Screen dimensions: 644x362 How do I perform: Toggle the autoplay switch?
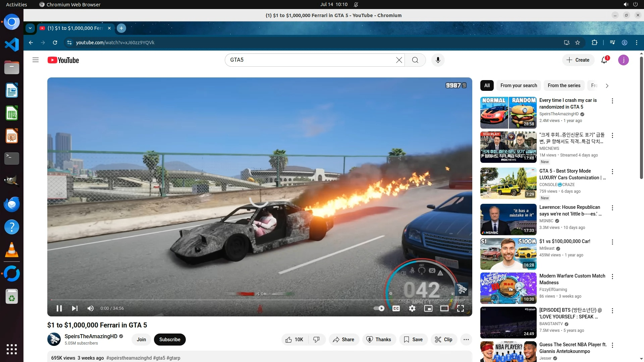pyautogui.click(x=379, y=308)
